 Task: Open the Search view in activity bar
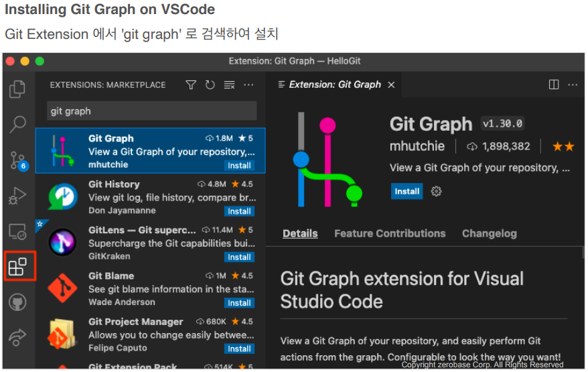(17, 125)
